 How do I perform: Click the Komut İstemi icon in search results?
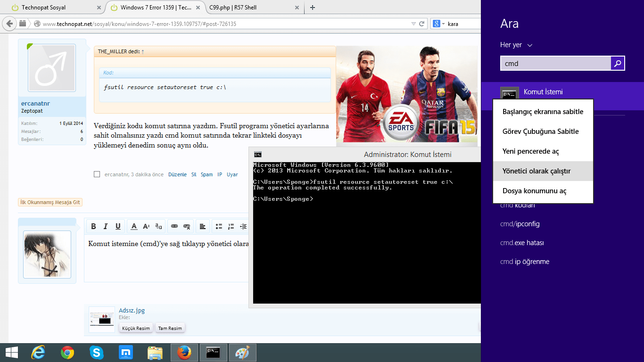pyautogui.click(x=510, y=94)
